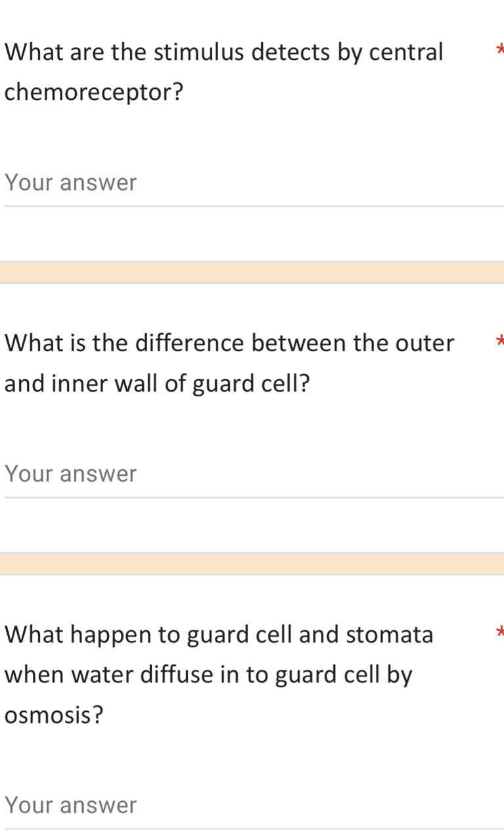Click the word 'chemoreceptor' in the first question
Image resolution: width=504 pixels, height=838 pixels.
coord(89,92)
